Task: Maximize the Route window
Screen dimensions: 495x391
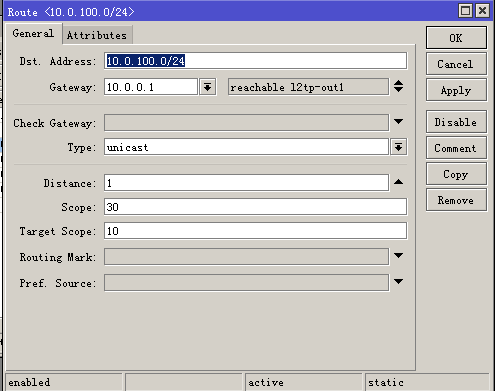Action: coord(465,11)
